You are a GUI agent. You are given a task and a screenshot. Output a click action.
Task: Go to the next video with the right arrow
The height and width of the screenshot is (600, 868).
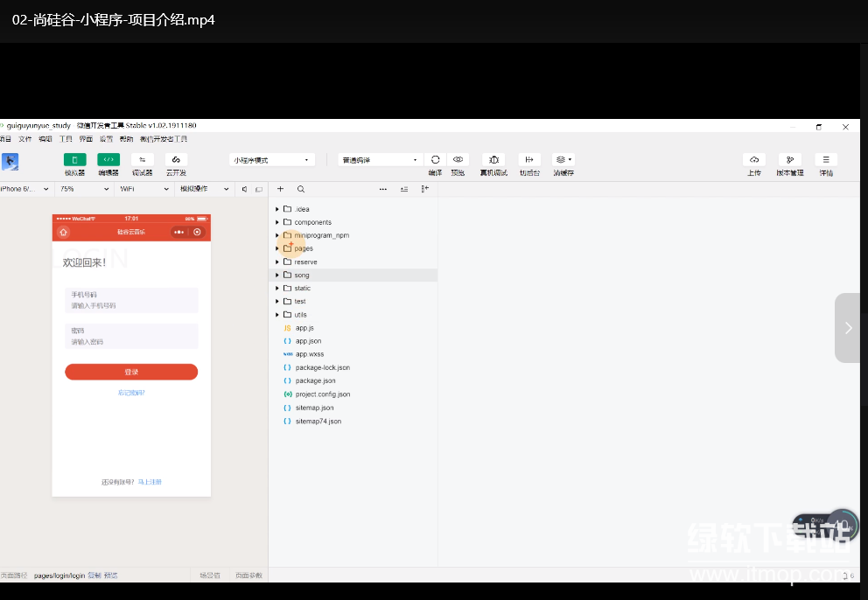click(848, 328)
